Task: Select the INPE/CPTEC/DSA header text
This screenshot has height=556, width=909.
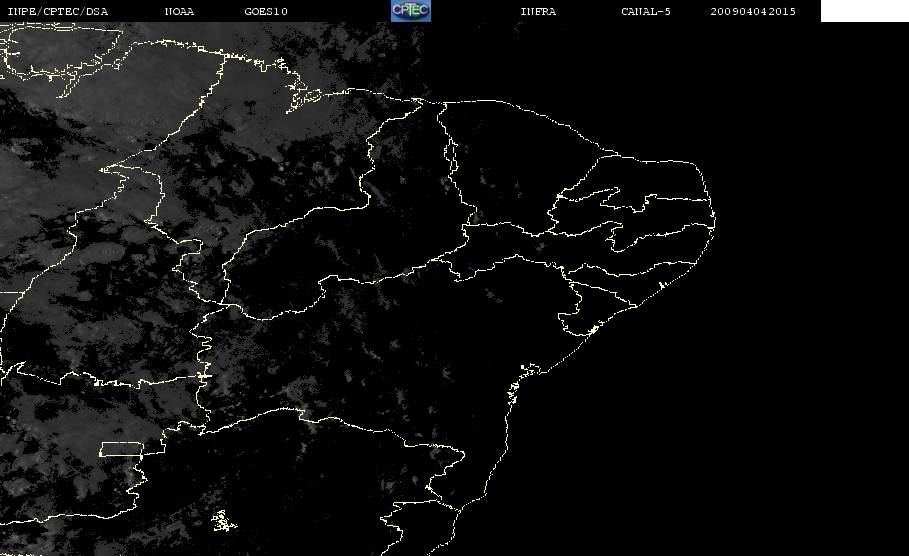Action: tap(58, 11)
